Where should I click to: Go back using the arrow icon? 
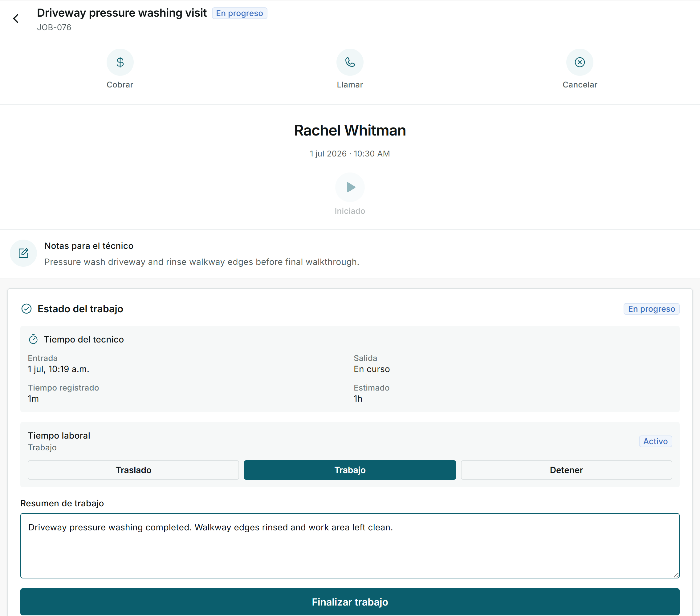tap(16, 18)
